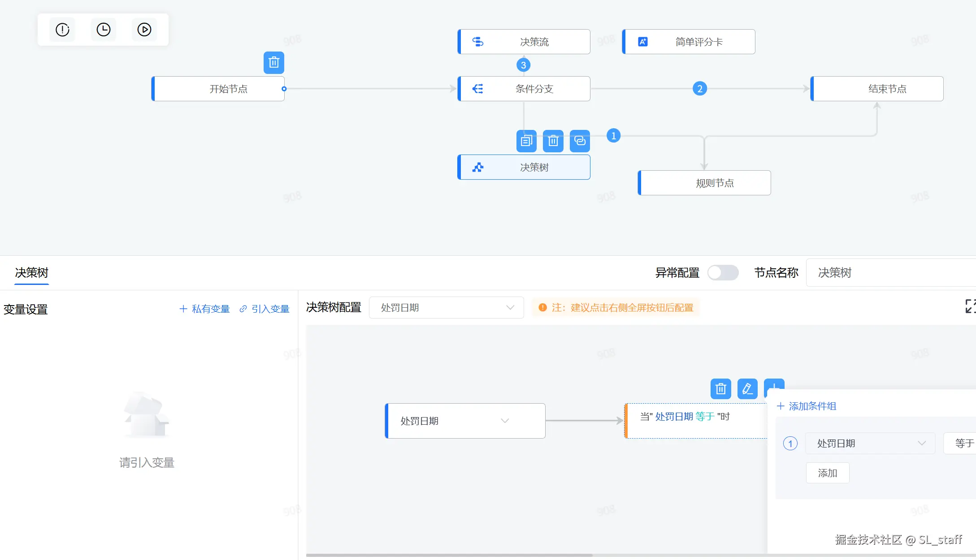This screenshot has width=976, height=560.
Task: Click the trash icon above the 决策树 node
Action: pos(553,141)
